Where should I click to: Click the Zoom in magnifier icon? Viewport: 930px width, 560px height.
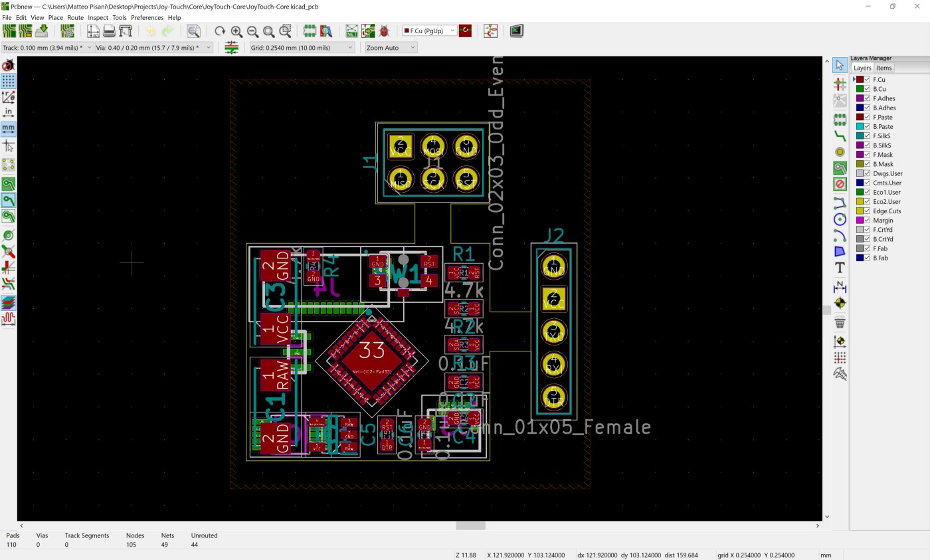tap(236, 31)
